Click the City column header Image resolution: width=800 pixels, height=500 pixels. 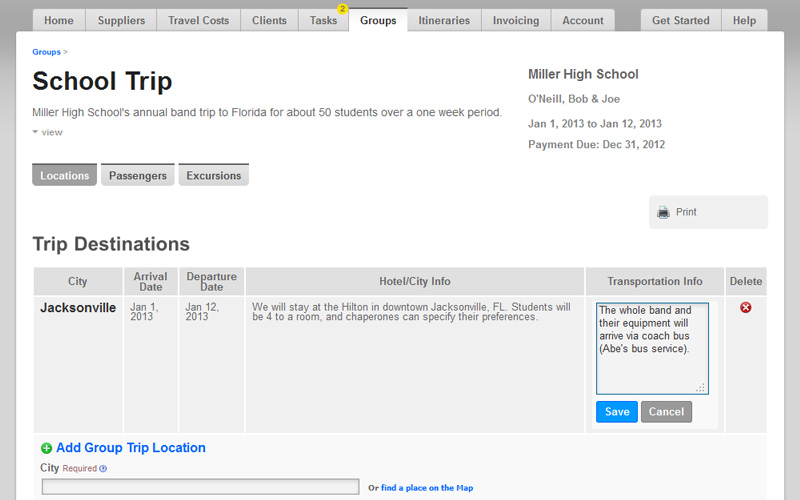pyautogui.click(x=78, y=281)
